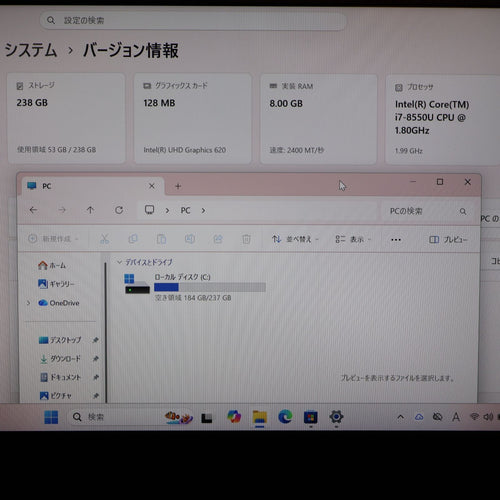Open the Windows Start menu
This screenshot has height=500, width=500.
point(51,417)
